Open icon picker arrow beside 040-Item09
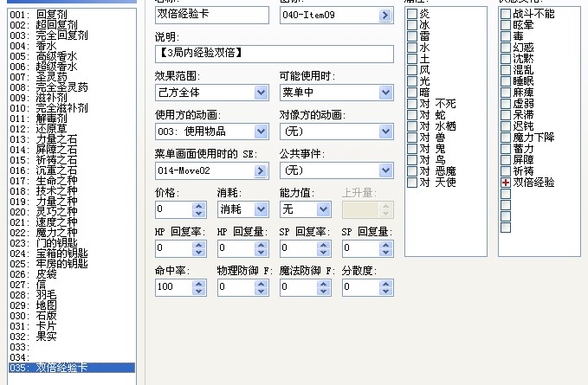Image resolution: width=588 pixels, height=385 pixels. tap(385, 15)
